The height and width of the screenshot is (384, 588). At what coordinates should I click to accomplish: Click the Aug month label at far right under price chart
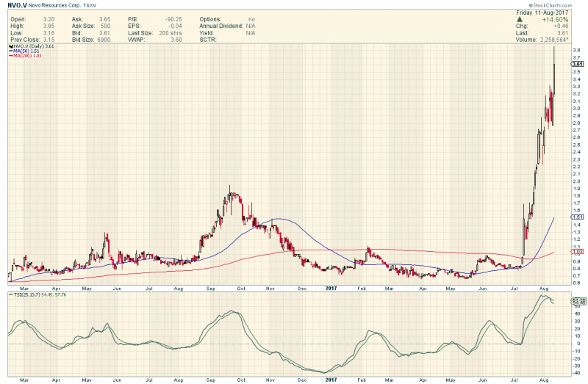click(544, 289)
